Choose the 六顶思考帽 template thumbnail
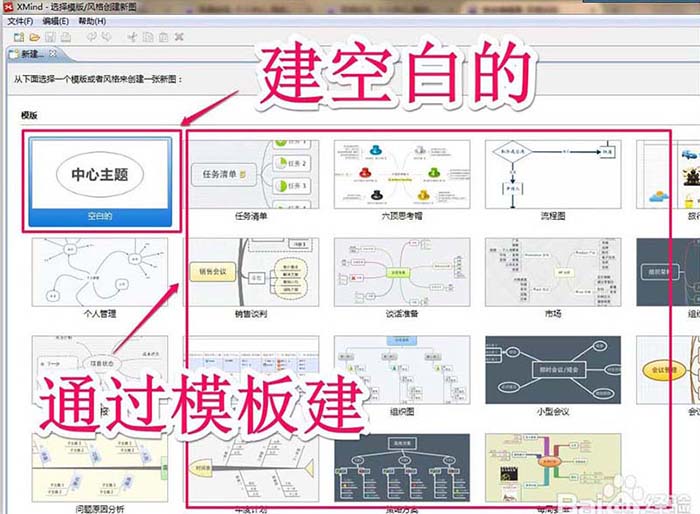700x514 pixels. [x=402, y=174]
